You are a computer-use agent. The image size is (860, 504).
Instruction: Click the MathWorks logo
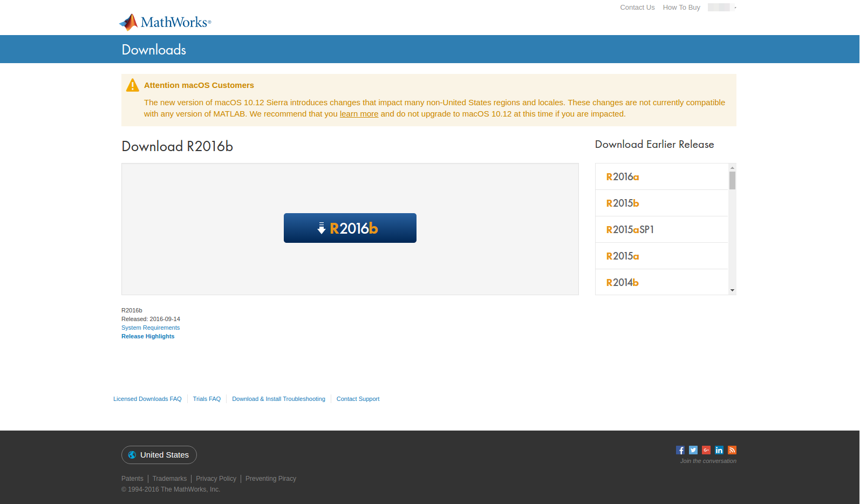tap(165, 22)
